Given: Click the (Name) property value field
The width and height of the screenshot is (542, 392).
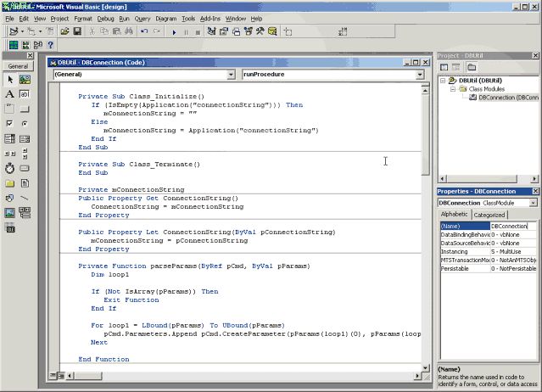Looking at the screenshot, I should click(513, 226).
